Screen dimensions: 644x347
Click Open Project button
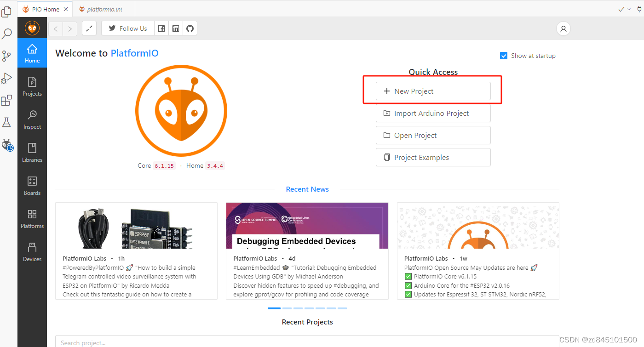pyautogui.click(x=433, y=135)
